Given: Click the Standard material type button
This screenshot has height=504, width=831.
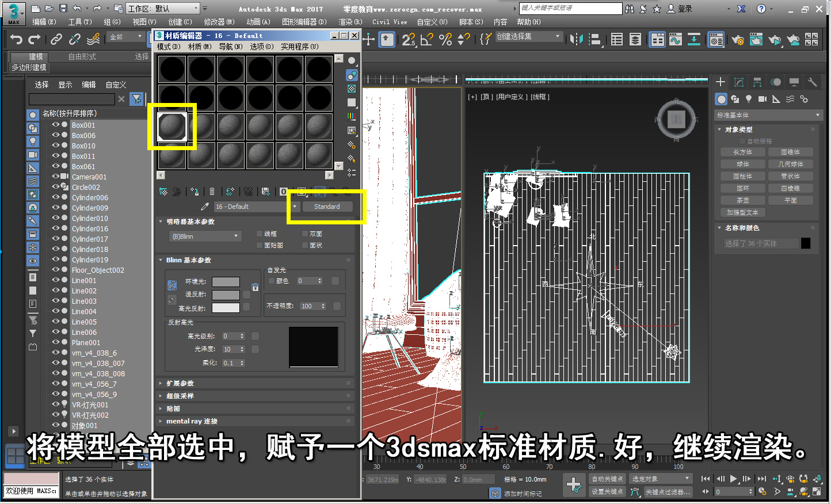Looking at the screenshot, I should 327,207.
